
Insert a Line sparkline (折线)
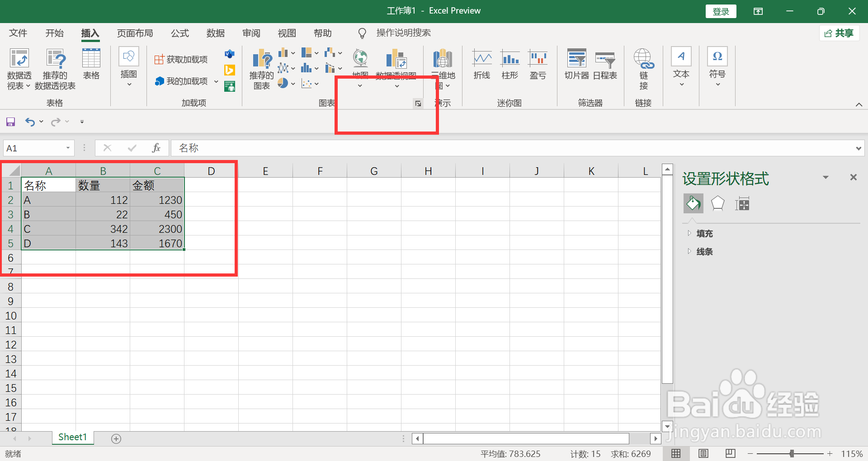482,65
